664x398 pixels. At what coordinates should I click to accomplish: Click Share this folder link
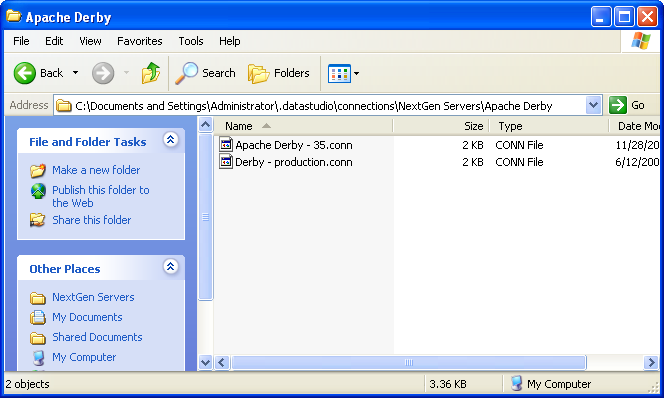coord(91,220)
